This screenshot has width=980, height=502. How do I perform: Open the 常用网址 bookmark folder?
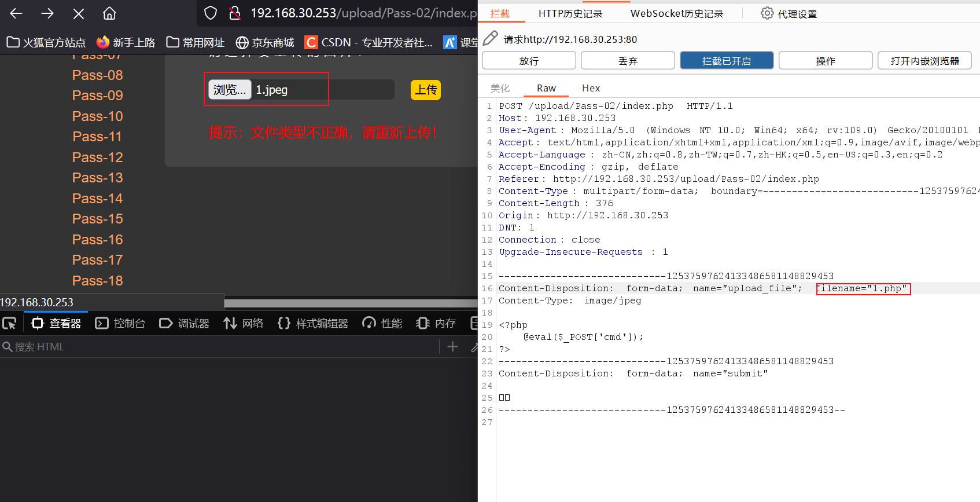[196, 42]
